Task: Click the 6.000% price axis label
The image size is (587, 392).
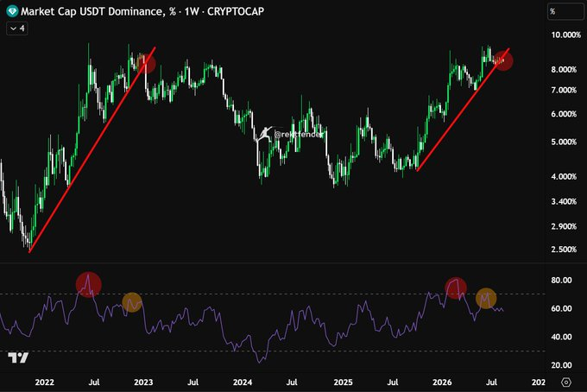Action: (564, 114)
